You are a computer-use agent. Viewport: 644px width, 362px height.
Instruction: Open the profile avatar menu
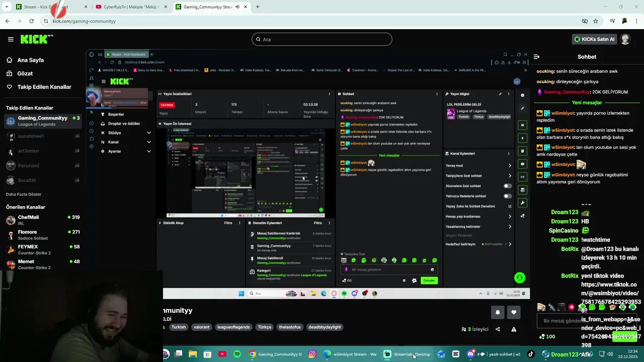coord(625,39)
